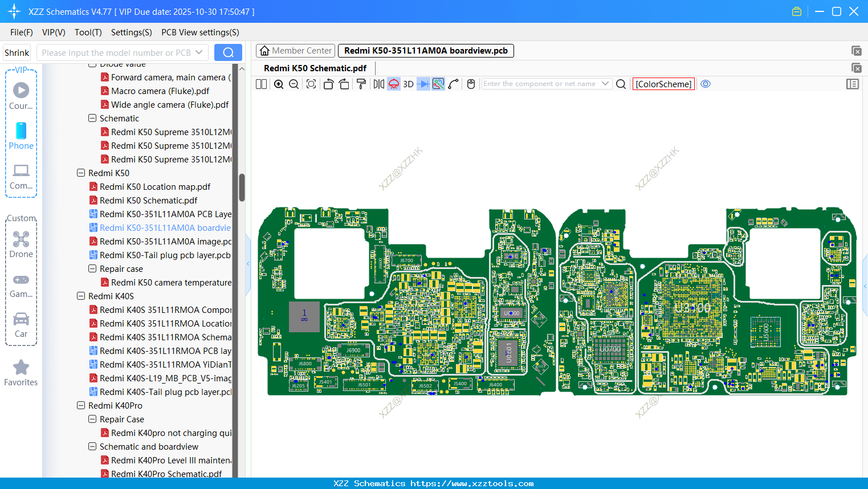Image resolution: width=868 pixels, height=489 pixels.
Task: Click the blue model search button
Action: pos(228,52)
